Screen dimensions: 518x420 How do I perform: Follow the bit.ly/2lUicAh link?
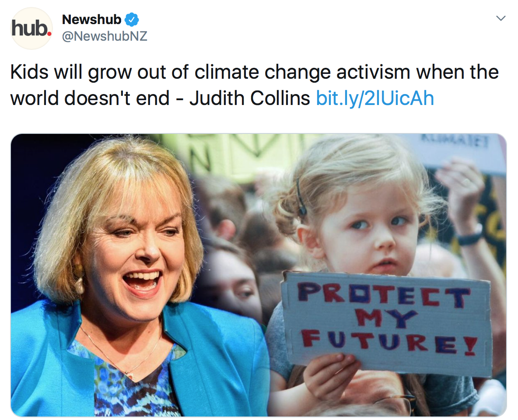coord(375,98)
